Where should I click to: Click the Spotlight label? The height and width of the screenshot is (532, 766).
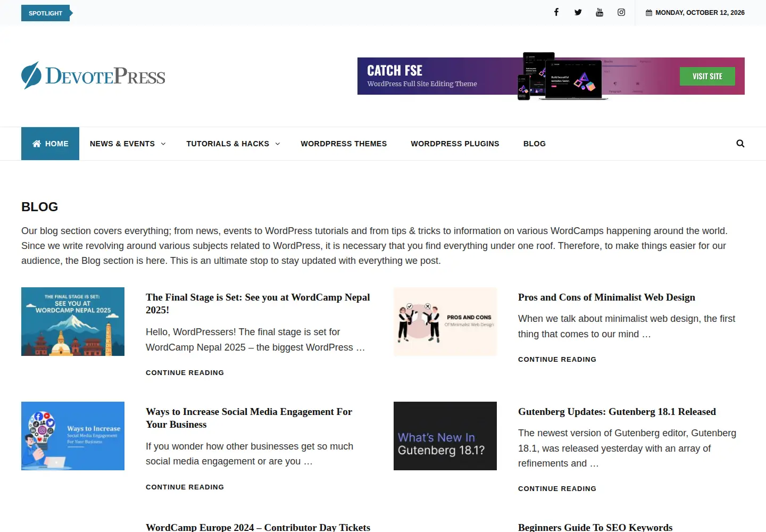[46, 13]
